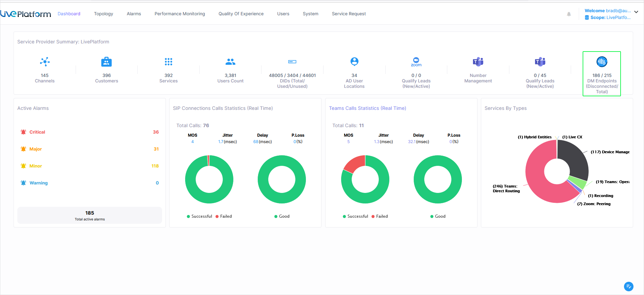644x295 pixels.
Task: Open the Teams Calls Statistics (Real Time) link
Action: coord(368,108)
